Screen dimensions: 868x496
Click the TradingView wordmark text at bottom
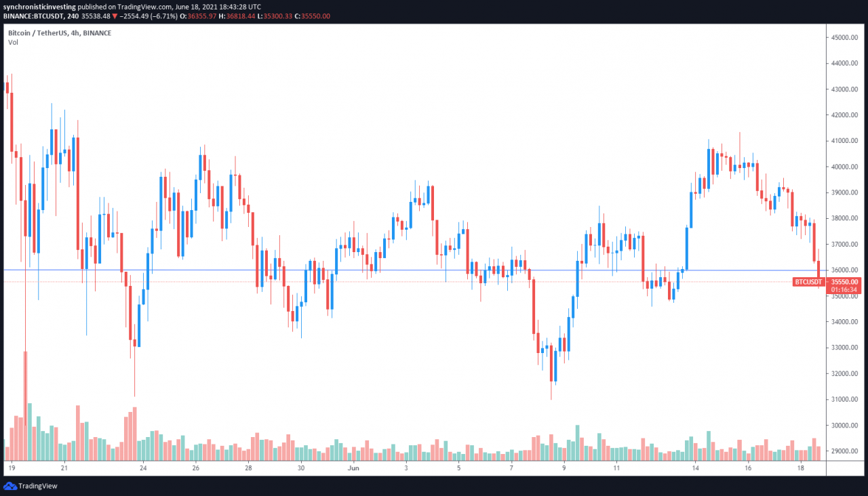38,486
